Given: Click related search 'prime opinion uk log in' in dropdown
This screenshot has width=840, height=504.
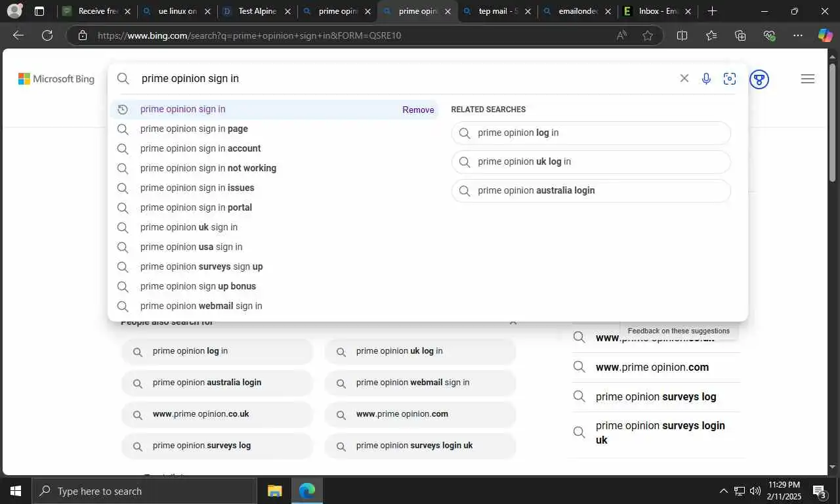Looking at the screenshot, I should coord(591,162).
